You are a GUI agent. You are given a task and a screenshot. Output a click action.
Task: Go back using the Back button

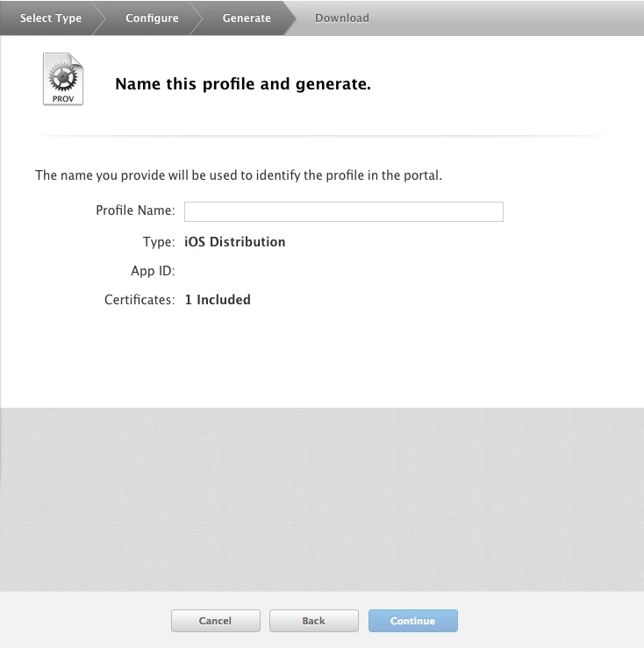point(313,621)
